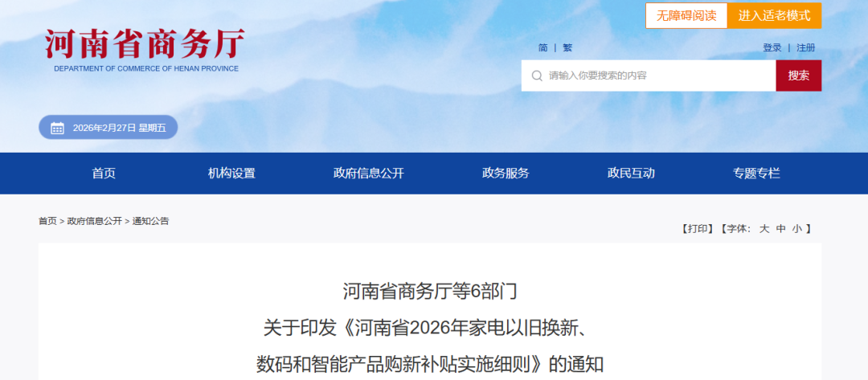The image size is (868, 380).
Task: Open 政府信息公开 navigation item
Action: coord(369,174)
